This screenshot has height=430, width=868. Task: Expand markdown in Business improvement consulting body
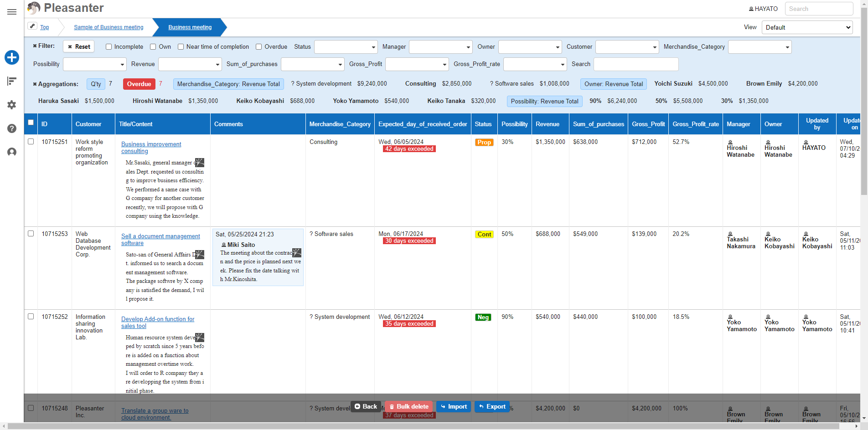tap(200, 162)
